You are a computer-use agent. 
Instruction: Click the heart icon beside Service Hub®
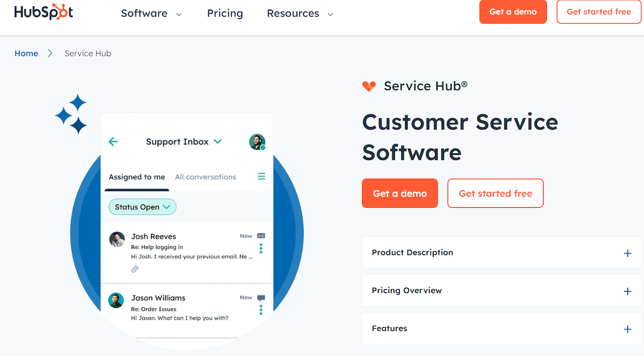pyautogui.click(x=369, y=86)
